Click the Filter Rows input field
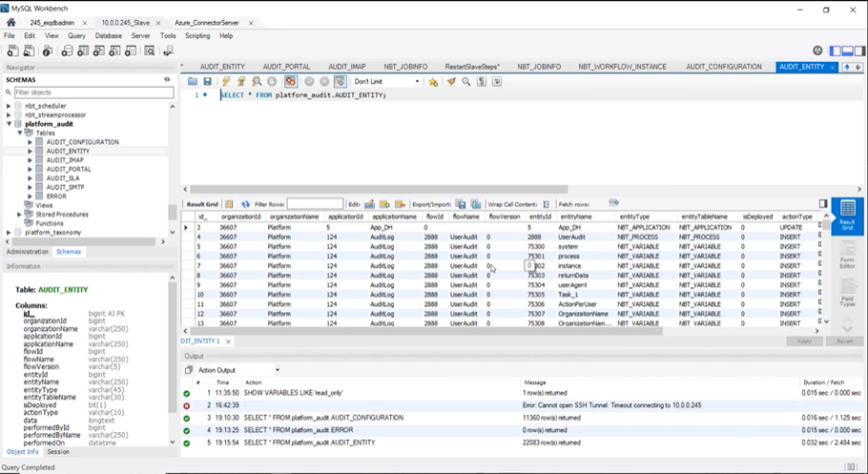Screen dimensions: 868x474 pyautogui.click(x=315, y=204)
